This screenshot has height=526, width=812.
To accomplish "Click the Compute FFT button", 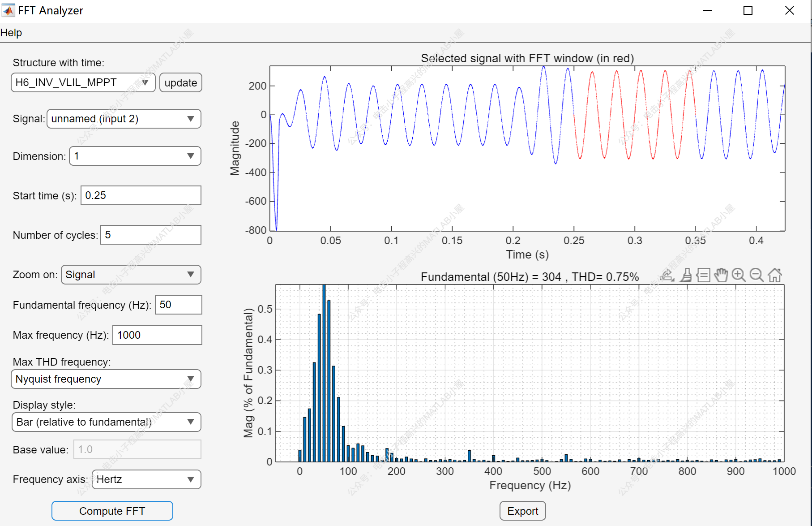I will pos(112,511).
